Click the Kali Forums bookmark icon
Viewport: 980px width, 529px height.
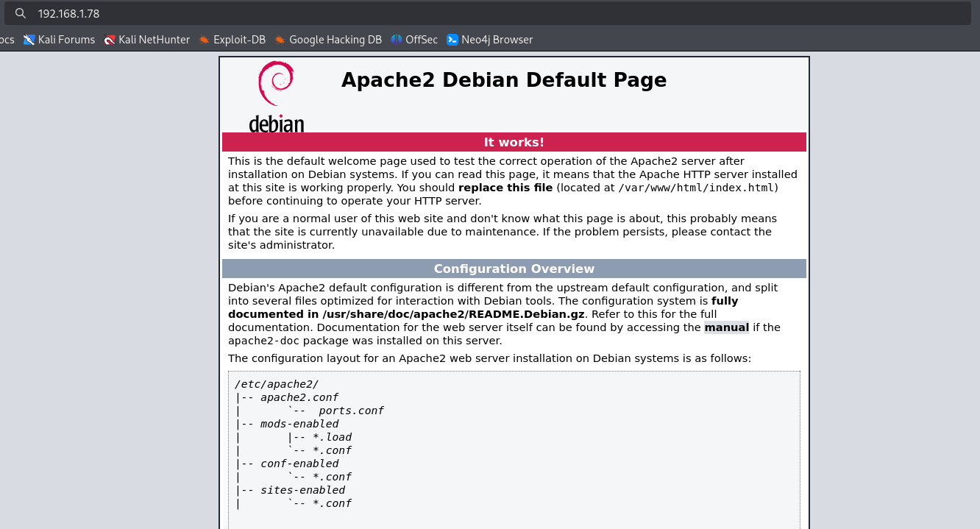(29, 40)
